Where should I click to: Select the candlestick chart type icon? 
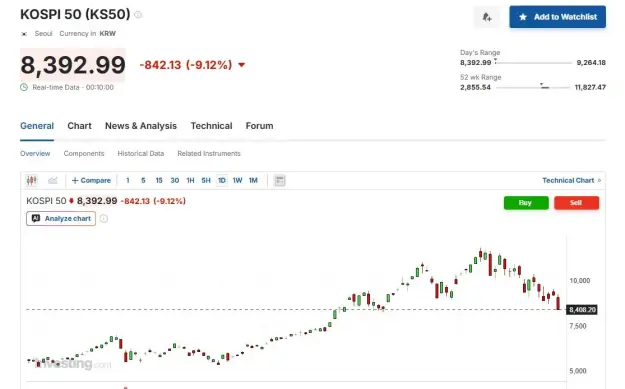[31, 181]
